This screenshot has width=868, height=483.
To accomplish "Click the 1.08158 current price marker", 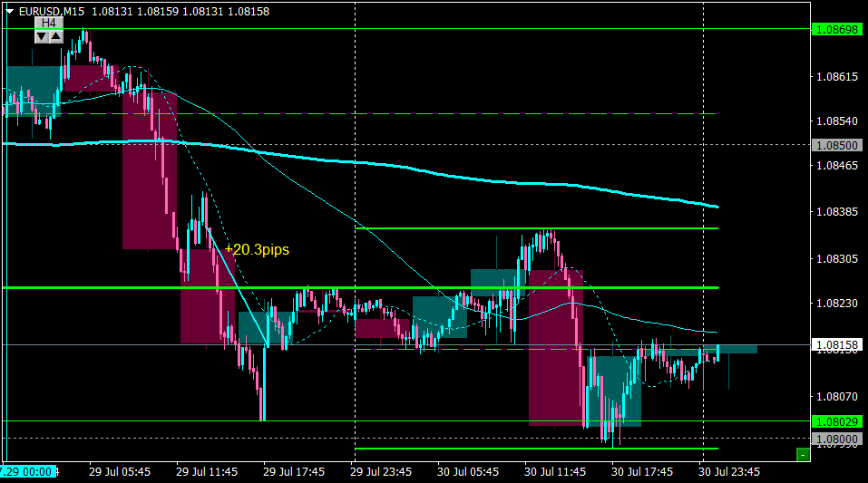I will [x=836, y=344].
